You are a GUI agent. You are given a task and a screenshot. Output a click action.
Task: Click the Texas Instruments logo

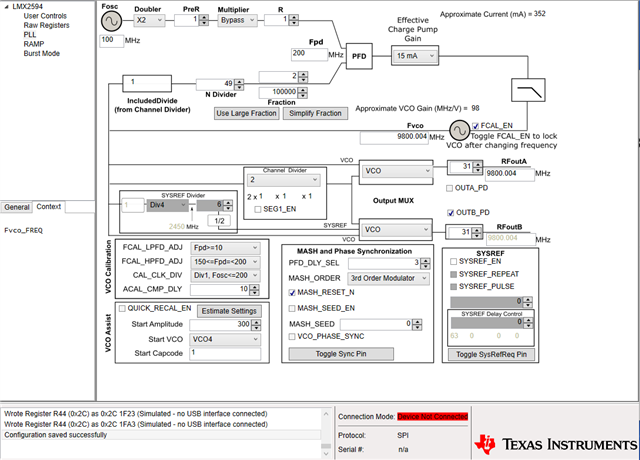pyautogui.click(x=555, y=444)
